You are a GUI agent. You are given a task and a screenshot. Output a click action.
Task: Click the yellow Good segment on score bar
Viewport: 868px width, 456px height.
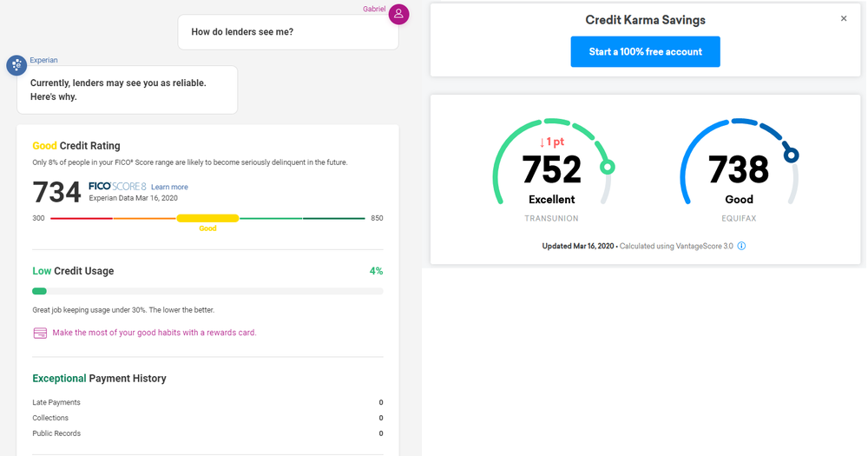pyautogui.click(x=207, y=218)
